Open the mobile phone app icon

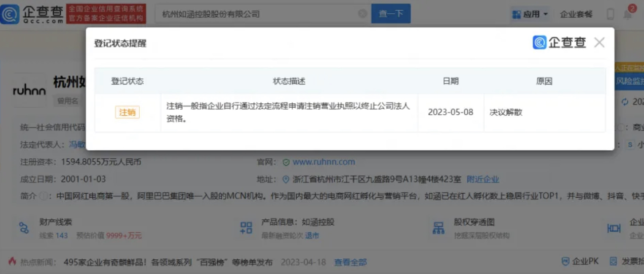pos(610,14)
